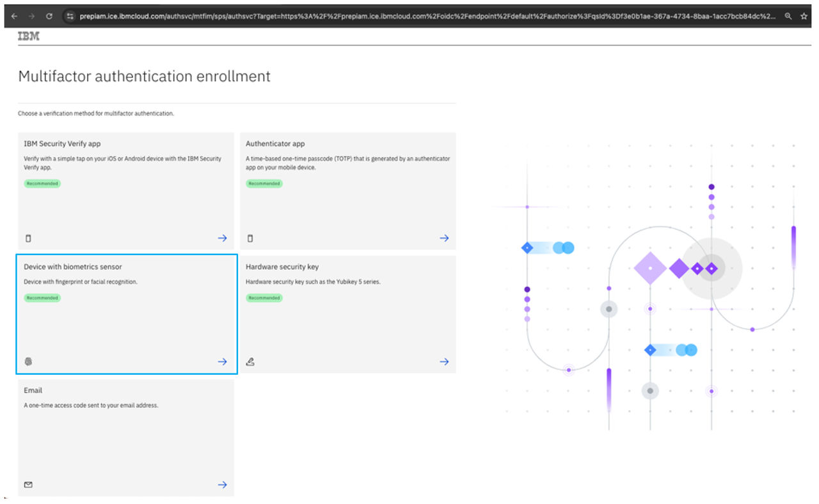Choose Device with biometrics sensor via its arrow

pos(222,361)
